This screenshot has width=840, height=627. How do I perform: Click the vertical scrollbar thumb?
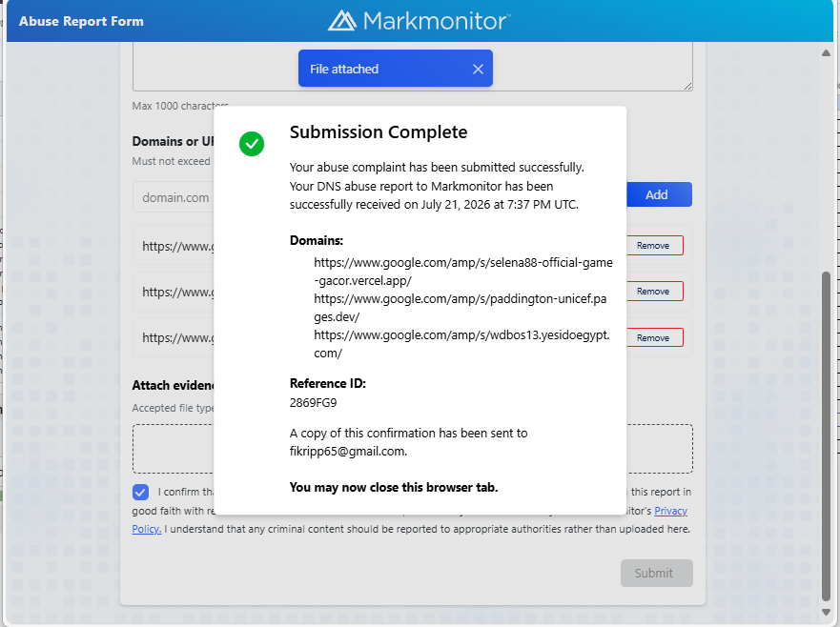826,436
